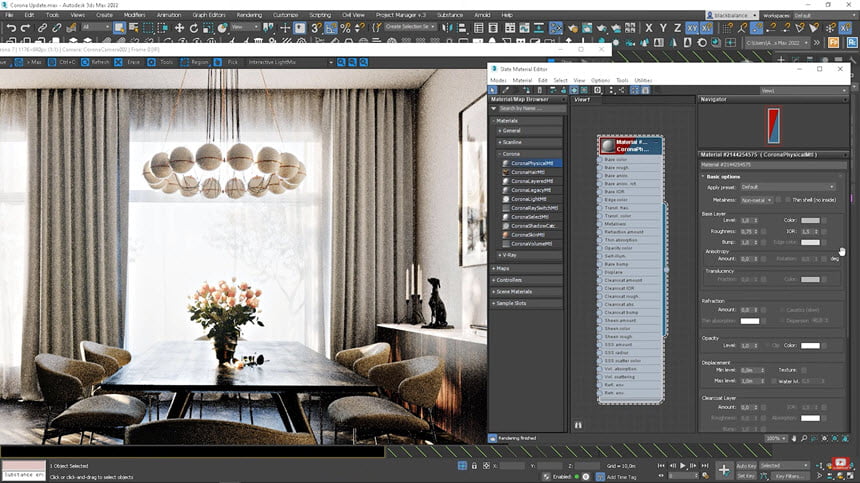Open Material menu in Slate Material Editor
Image resolution: width=860 pixels, height=483 pixels.
pyautogui.click(x=522, y=80)
